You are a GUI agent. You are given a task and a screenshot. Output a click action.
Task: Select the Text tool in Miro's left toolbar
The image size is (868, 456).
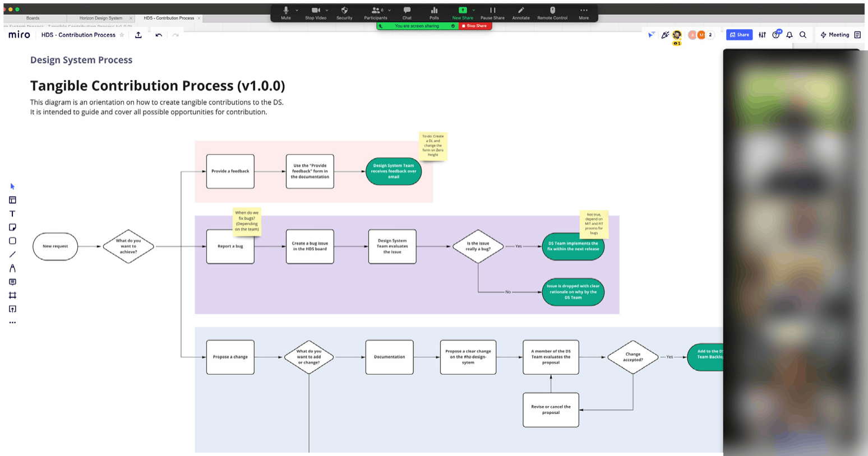(12, 213)
